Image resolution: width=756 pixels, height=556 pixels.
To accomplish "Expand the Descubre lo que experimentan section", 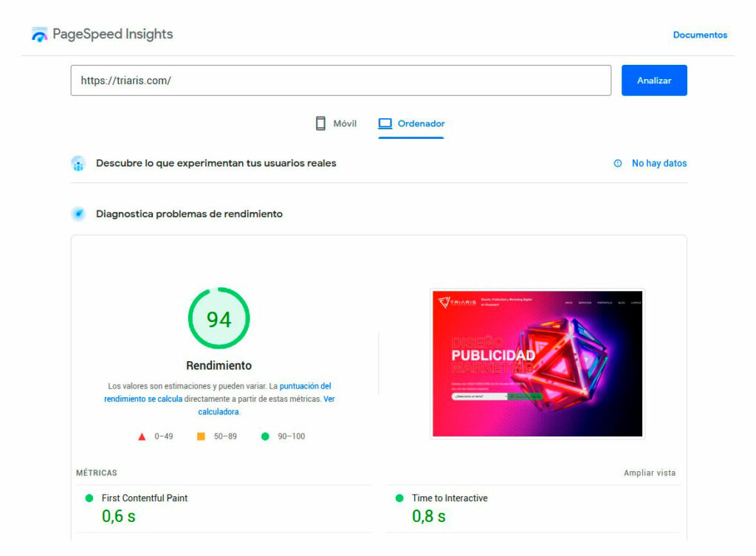I will click(x=215, y=163).
